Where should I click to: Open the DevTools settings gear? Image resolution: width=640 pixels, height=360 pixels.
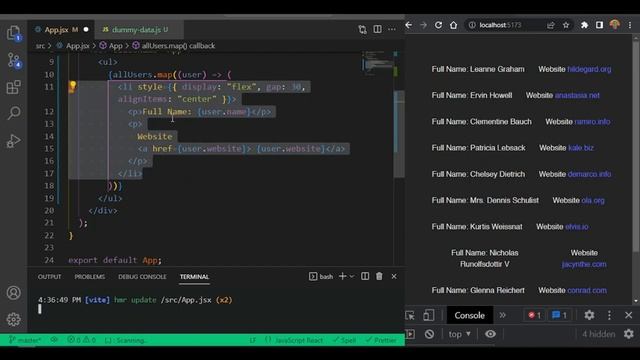point(589,315)
